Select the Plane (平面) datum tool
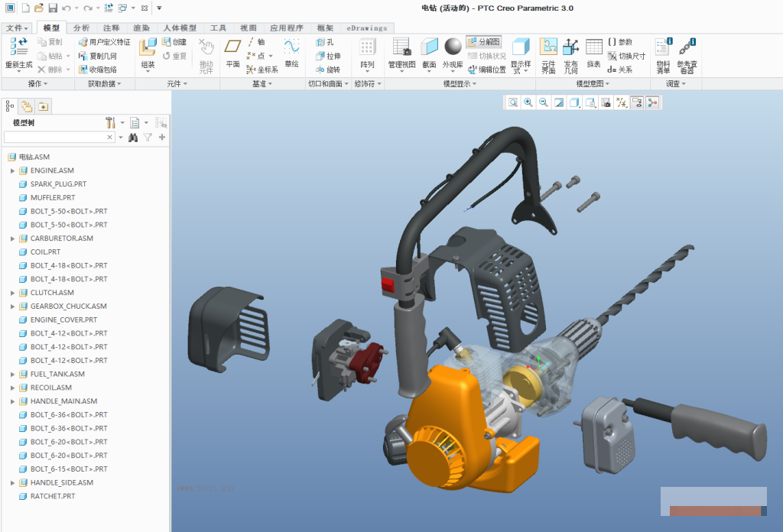The width and height of the screenshot is (783, 532). click(232, 47)
